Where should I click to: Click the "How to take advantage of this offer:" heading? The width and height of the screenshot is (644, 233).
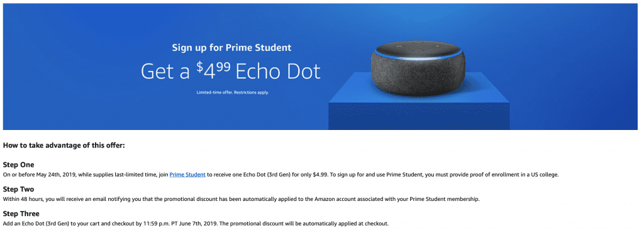[x=64, y=146]
